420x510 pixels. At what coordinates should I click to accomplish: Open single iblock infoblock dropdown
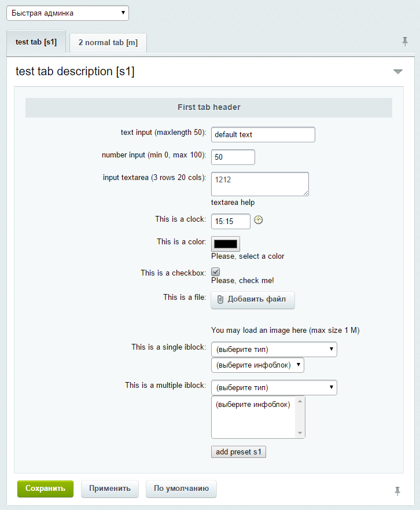pyautogui.click(x=257, y=365)
